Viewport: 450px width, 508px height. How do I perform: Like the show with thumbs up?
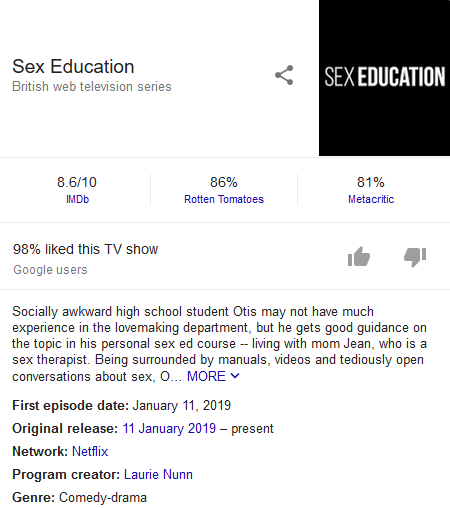[x=359, y=257]
